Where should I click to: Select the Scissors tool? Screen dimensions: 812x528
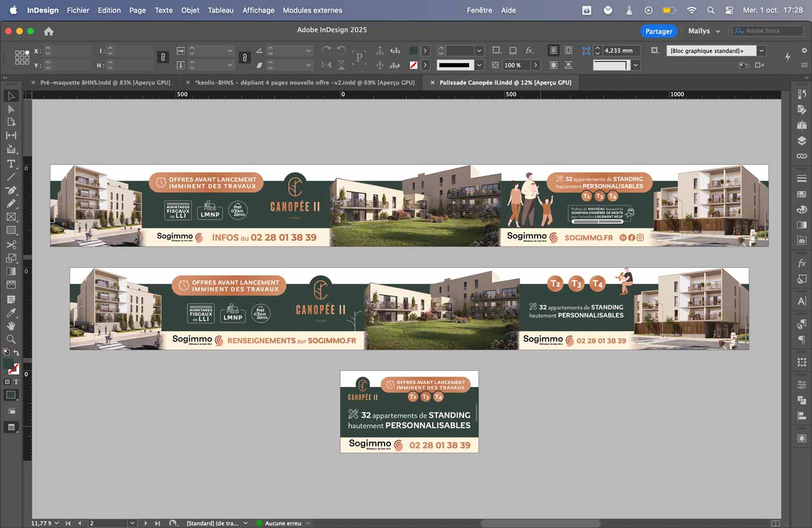(11, 244)
